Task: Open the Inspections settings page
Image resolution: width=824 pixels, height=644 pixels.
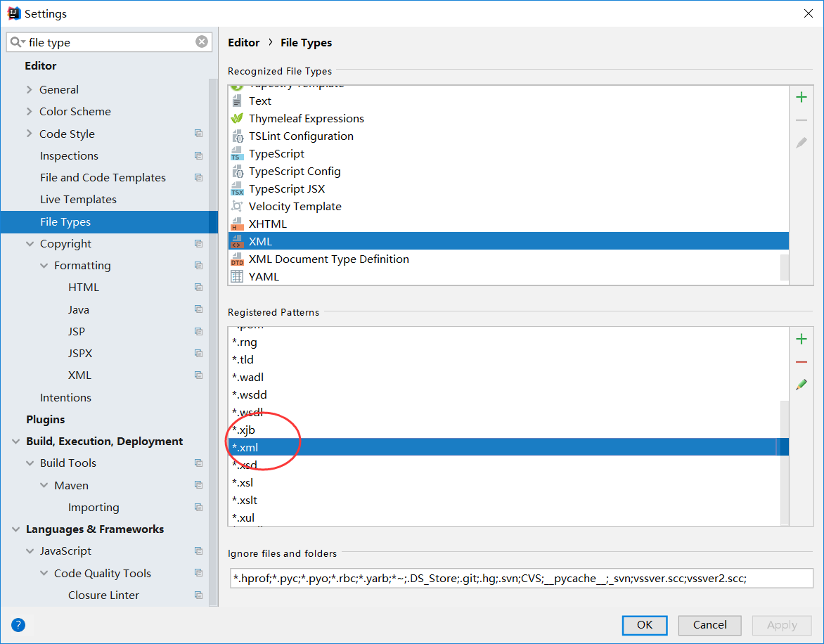Action: click(69, 156)
